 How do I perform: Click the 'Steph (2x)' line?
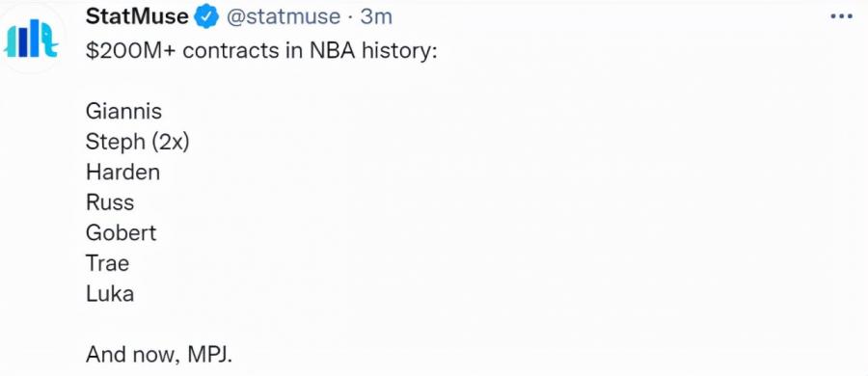tap(137, 143)
